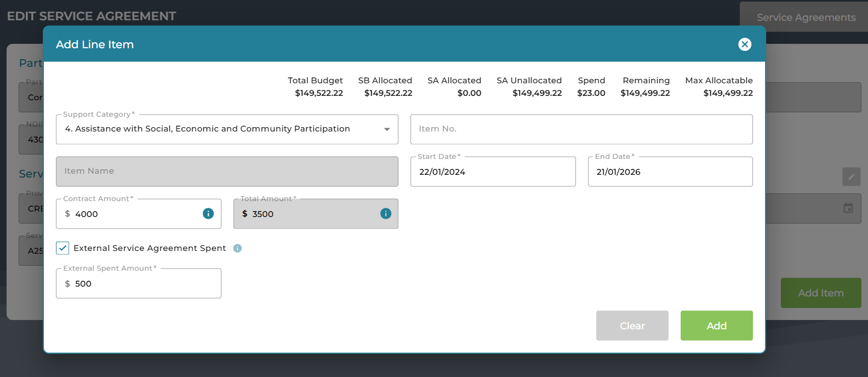The image size is (868, 377).
Task: Click the End Date field
Action: pos(670,172)
